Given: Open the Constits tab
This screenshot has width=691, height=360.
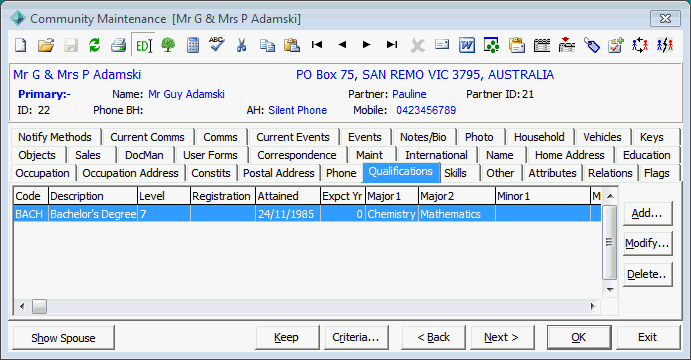Looking at the screenshot, I should (211, 173).
